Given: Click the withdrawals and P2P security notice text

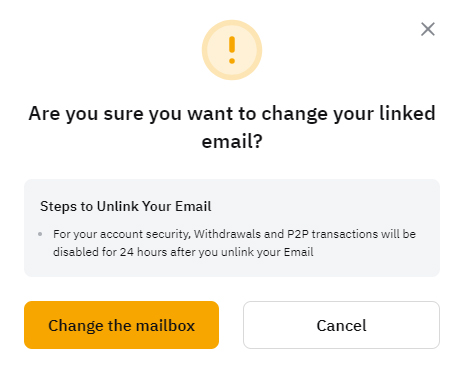Looking at the screenshot, I should click(234, 243).
